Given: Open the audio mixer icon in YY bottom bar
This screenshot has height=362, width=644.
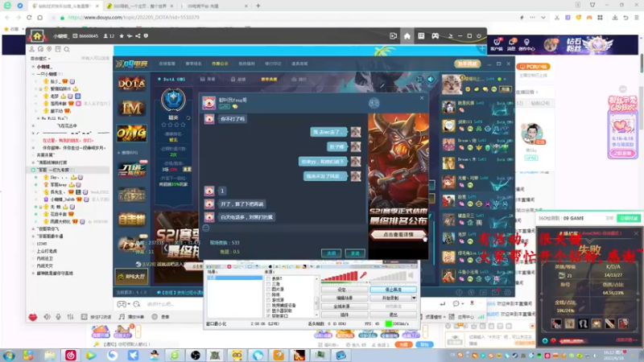Looking at the screenshot, I should [x=70, y=317].
